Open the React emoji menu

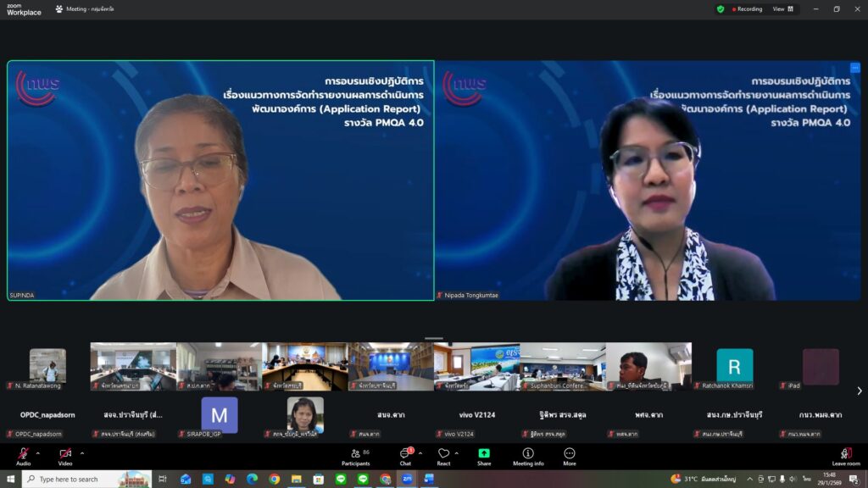(x=443, y=457)
